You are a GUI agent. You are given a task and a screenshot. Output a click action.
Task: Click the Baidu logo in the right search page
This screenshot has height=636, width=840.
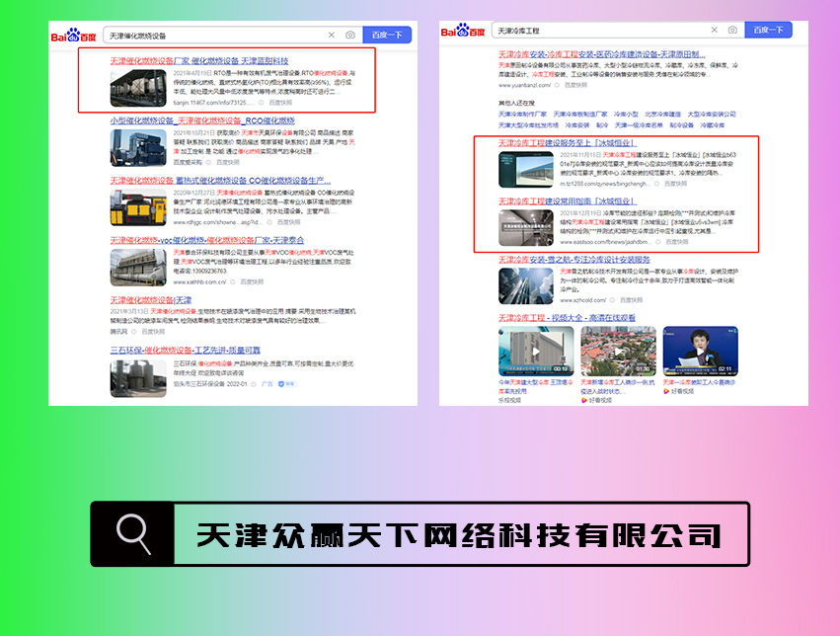pyautogui.click(x=462, y=31)
